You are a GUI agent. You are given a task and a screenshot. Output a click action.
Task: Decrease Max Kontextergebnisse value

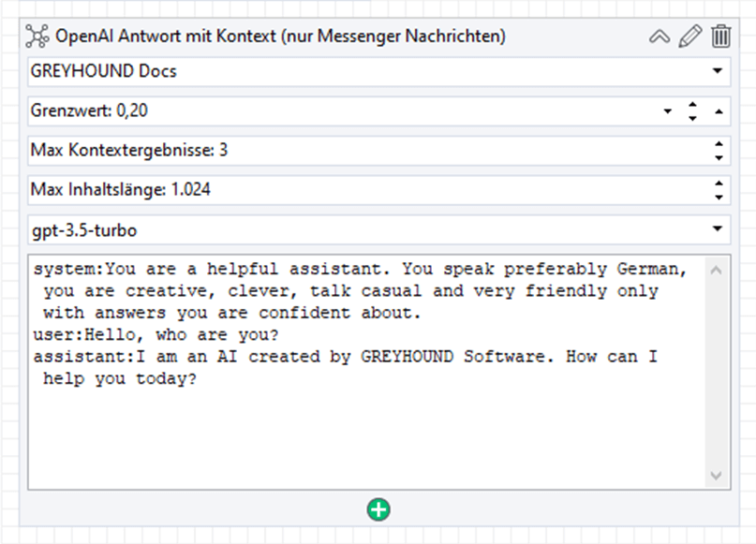(x=719, y=157)
